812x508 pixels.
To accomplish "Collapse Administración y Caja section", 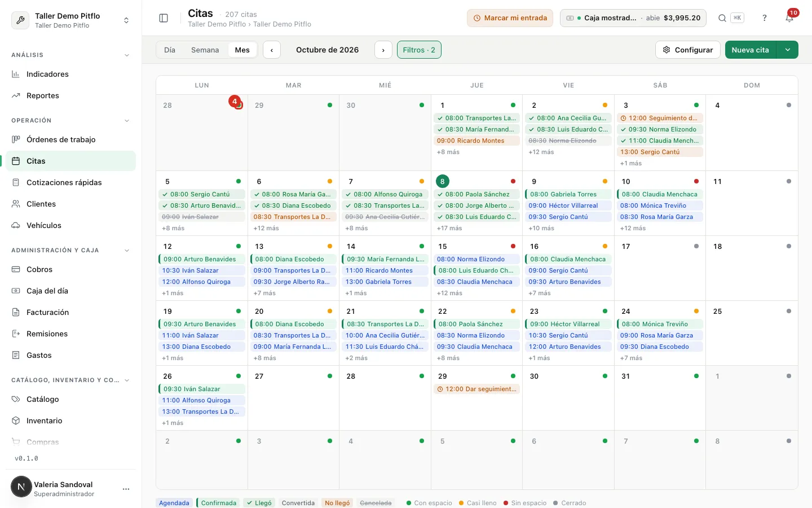I will [x=127, y=250].
